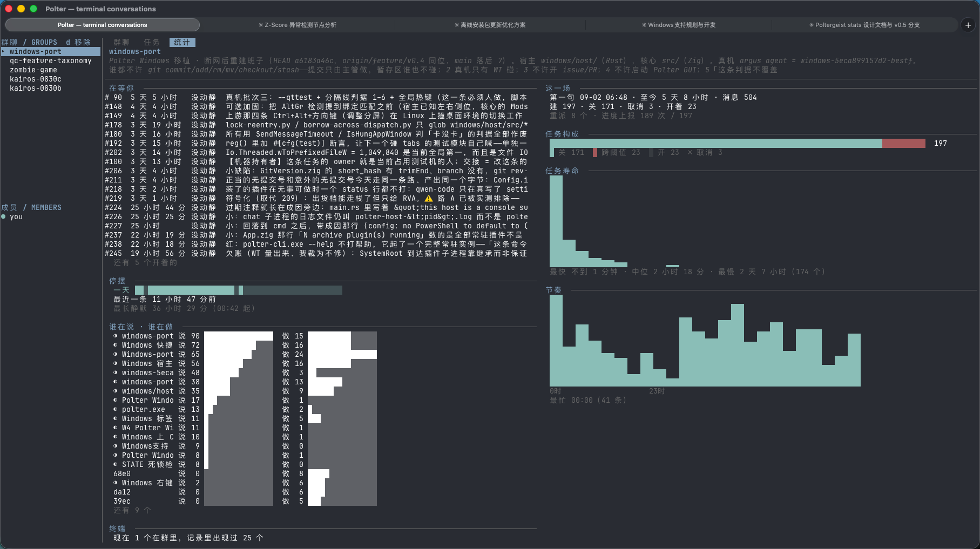Screen dimensions: 980x549
Task: Select the 统计 view tab
Action: tap(182, 42)
